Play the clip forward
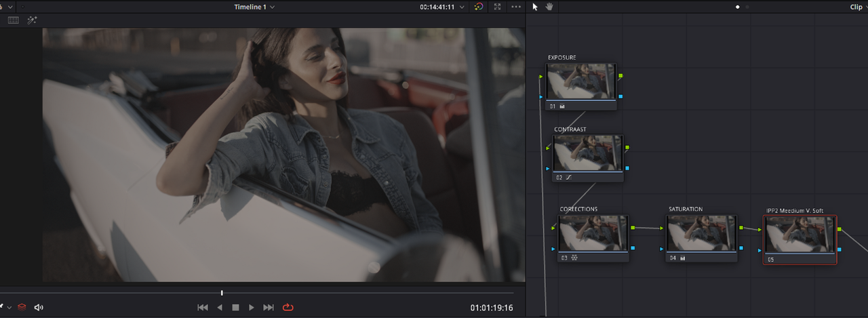The width and height of the screenshot is (868, 318). pyautogui.click(x=252, y=307)
